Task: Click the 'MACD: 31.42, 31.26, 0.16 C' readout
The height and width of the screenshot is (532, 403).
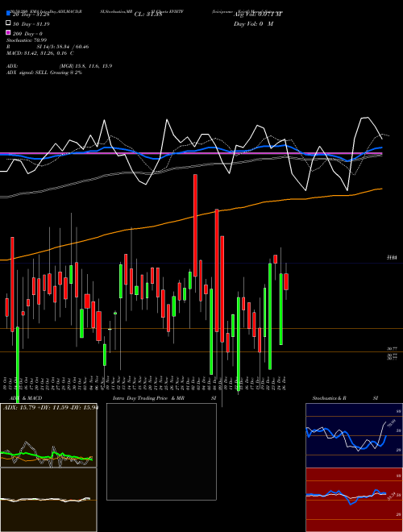Action: click(40, 53)
